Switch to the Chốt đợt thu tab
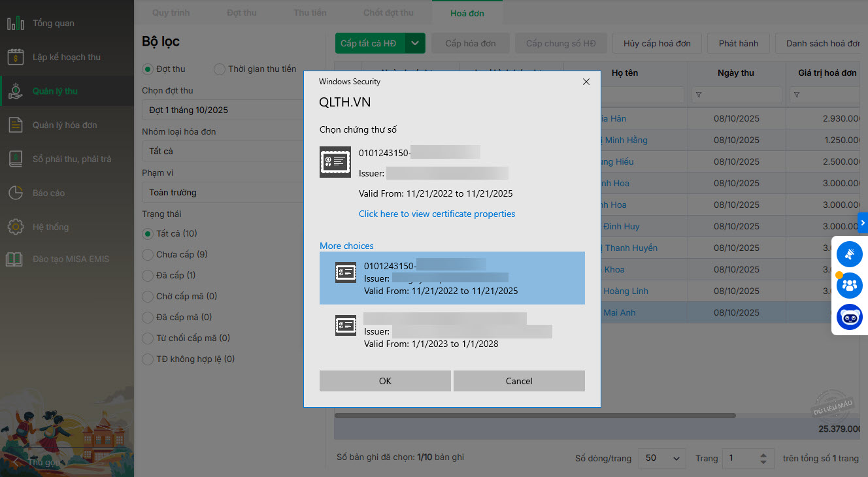This screenshot has width=868, height=477. 388,13
